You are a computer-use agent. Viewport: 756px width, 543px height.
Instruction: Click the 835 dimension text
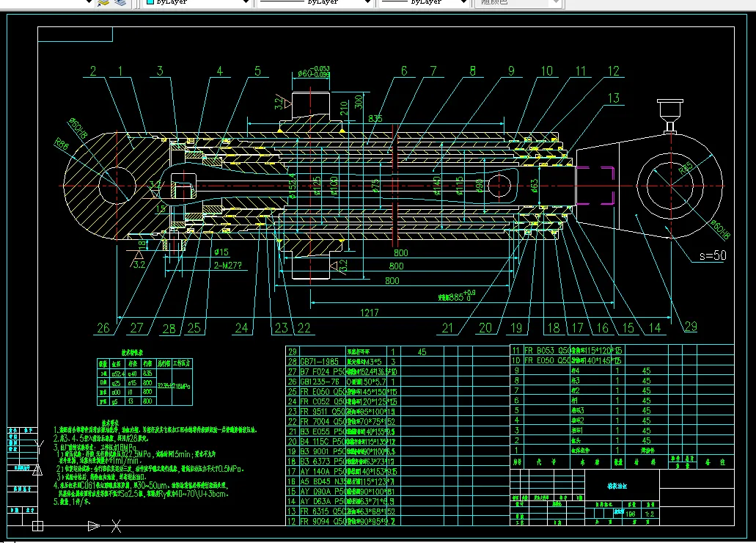[x=375, y=118]
